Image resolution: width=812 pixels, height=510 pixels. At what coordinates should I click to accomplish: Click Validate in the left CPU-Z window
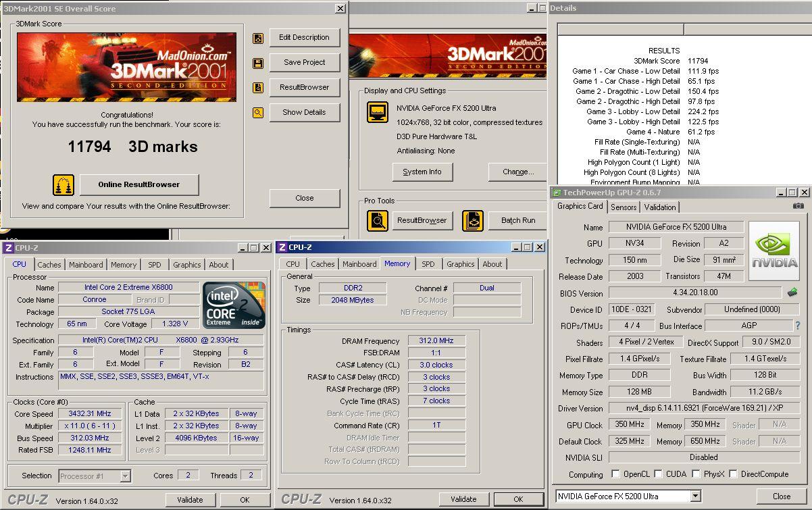(190, 500)
